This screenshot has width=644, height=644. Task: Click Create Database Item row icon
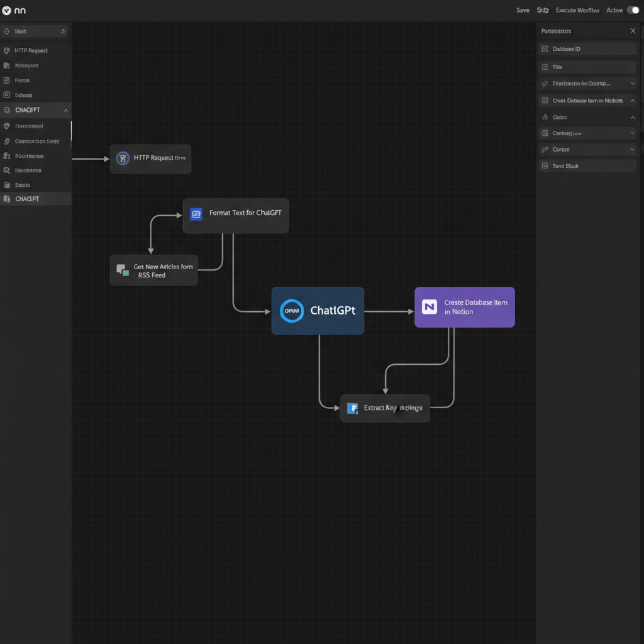coord(545,101)
